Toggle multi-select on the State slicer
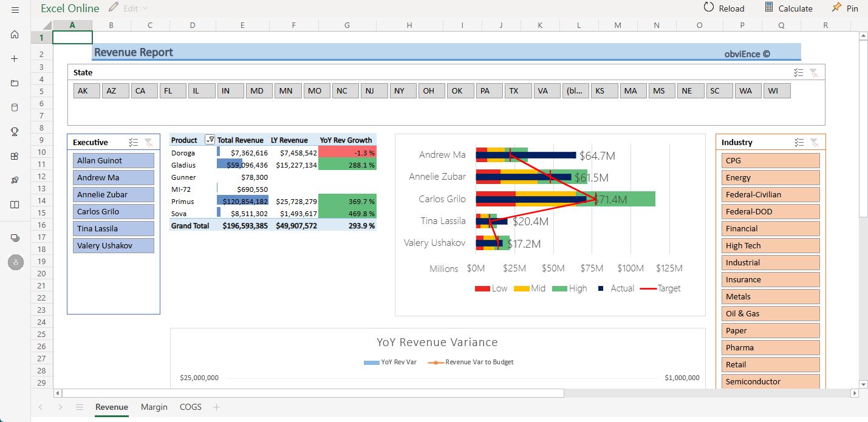This screenshot has height=422, width=868. (799, 73)
